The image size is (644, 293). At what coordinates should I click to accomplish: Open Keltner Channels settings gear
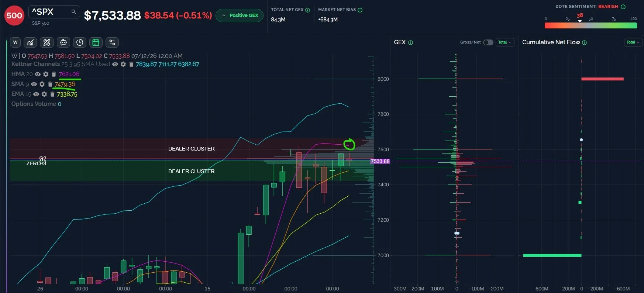pyautogui.click(x=123, y=64)
